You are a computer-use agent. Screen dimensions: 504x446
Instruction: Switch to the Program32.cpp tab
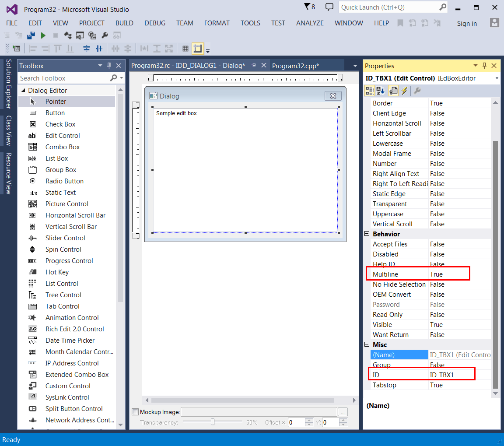pos(295,66)
